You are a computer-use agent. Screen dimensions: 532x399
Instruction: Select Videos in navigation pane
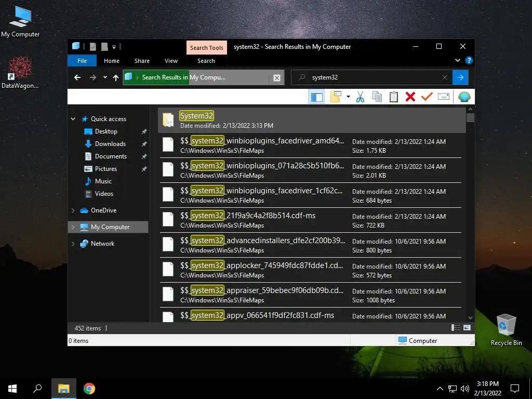pyautogui.click(x=104, y=194)
